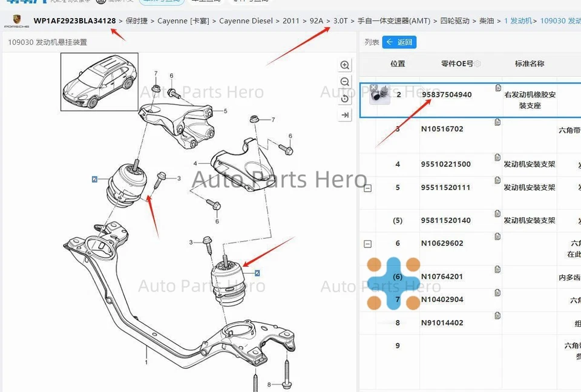Zoom out of the parts diagram
581x392 pixels.
pos(344,82)
